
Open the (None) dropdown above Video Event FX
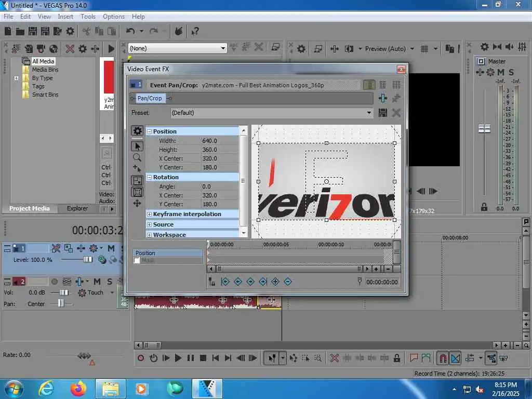point(223,48)
